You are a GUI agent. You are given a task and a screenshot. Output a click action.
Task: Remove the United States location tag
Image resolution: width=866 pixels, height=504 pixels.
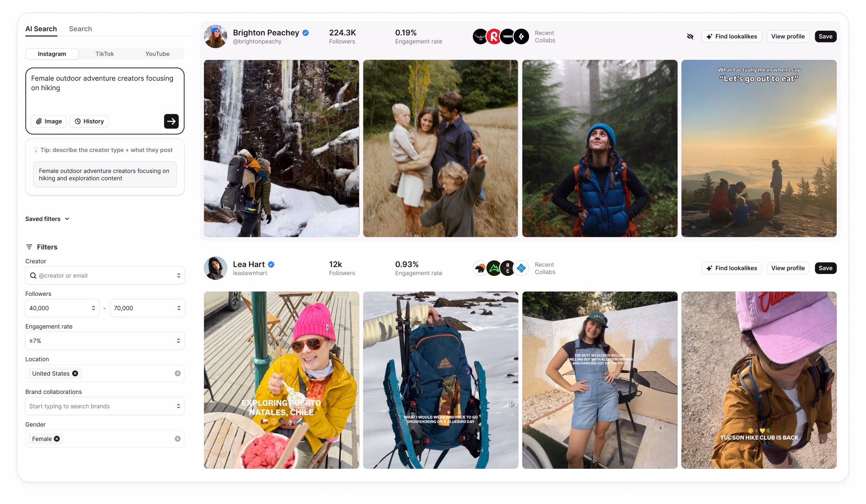(75, 373)
